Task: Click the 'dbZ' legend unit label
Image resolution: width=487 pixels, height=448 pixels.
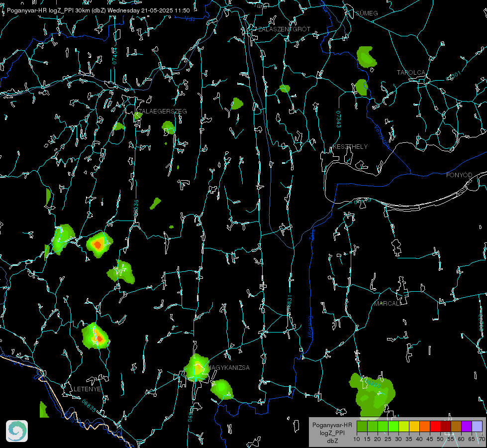Action: tap(332, 441)
